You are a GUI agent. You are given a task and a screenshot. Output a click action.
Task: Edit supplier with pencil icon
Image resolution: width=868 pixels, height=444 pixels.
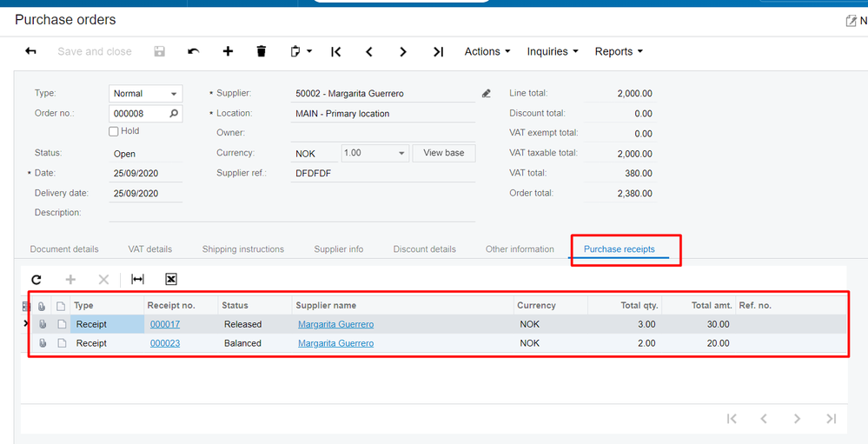click(487, 94)
